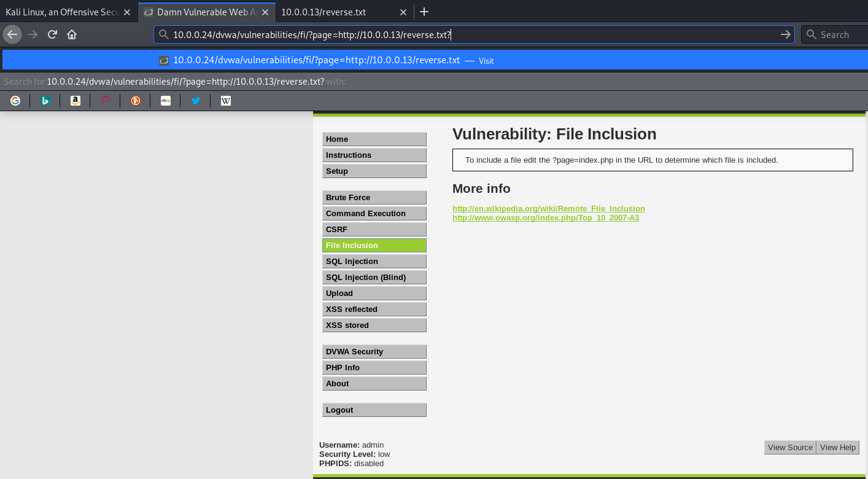Search with eBay one-off engine icon
This screenshot has height=479, width=868.
(165, 101)
